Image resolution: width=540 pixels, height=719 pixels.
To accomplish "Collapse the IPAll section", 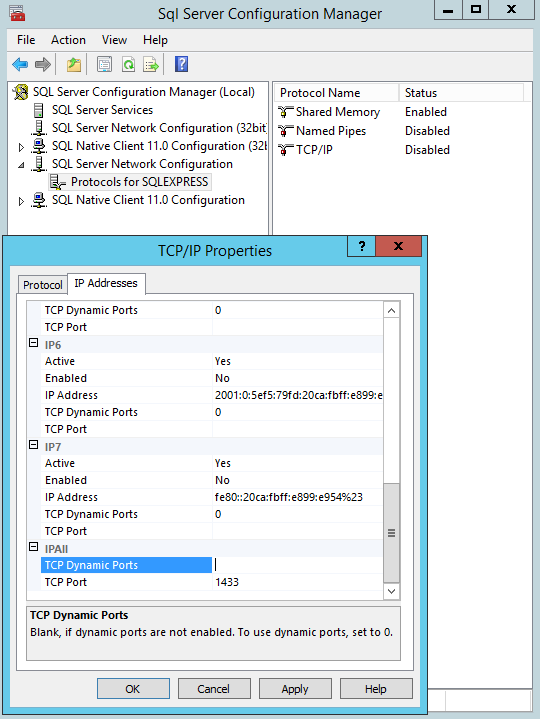I will point(33,547).
